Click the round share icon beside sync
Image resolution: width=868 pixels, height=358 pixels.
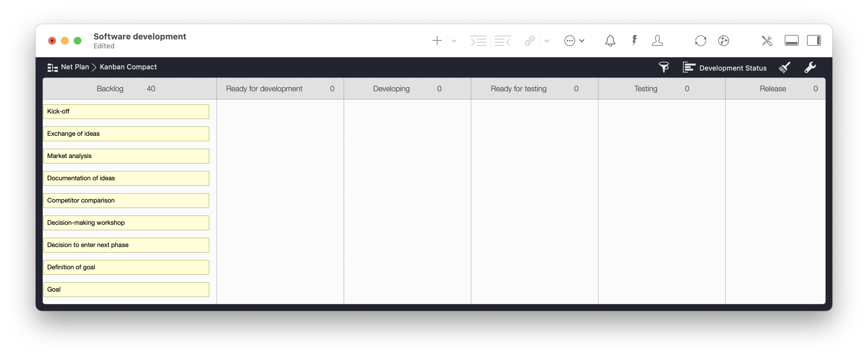723,41
